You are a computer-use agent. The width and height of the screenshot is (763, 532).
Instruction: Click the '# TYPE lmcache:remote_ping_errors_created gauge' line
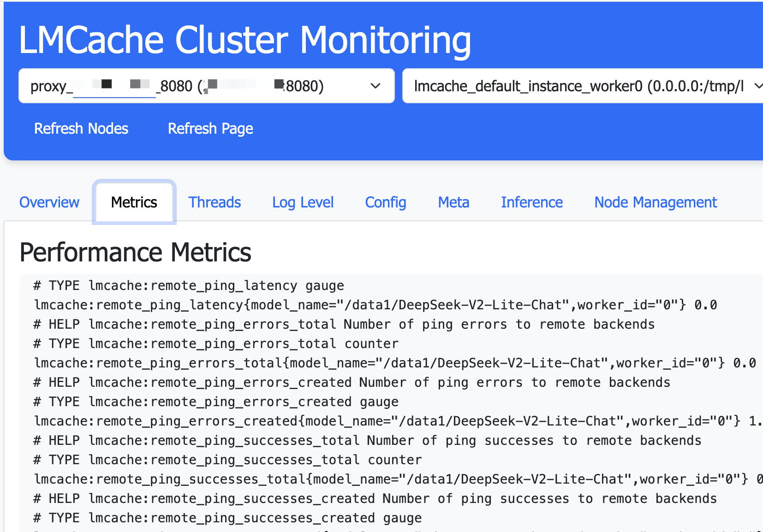216,402
